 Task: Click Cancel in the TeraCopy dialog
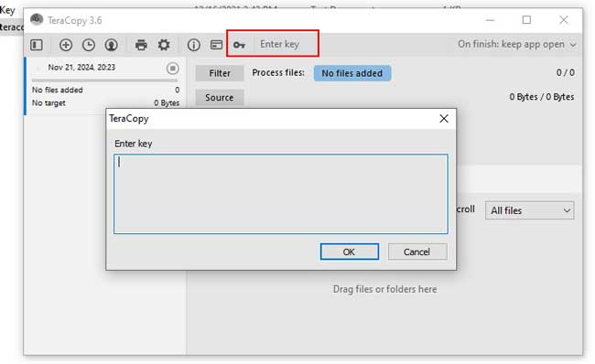[417, 252]
